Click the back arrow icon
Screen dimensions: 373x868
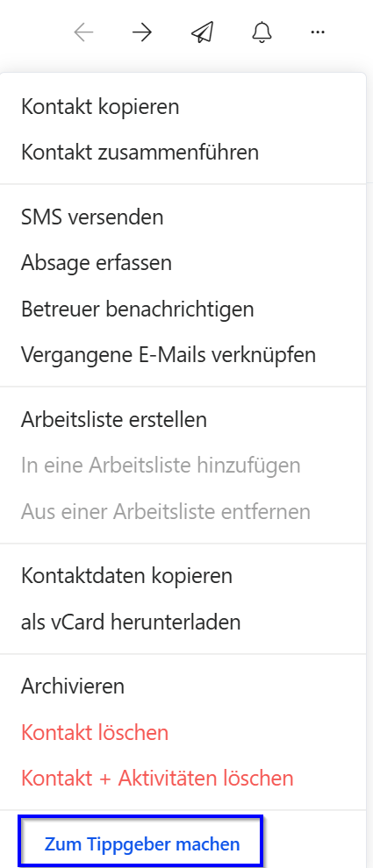coord(83,32)
